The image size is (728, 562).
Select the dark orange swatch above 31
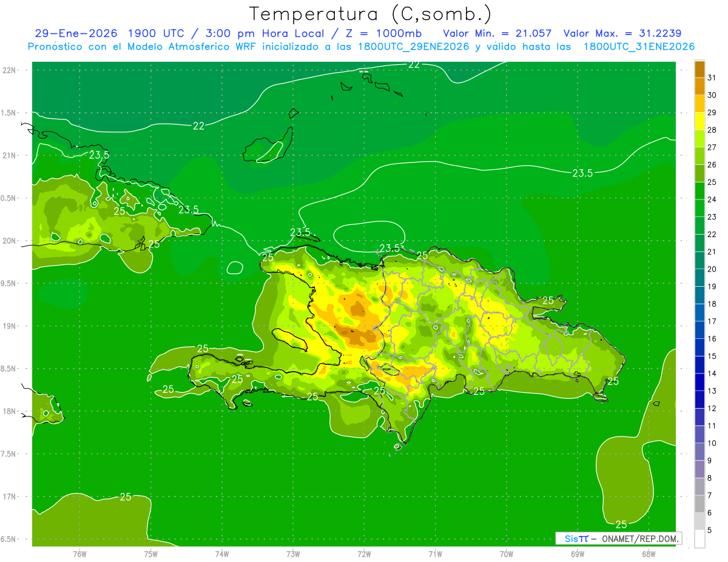(x=699, y=69)
